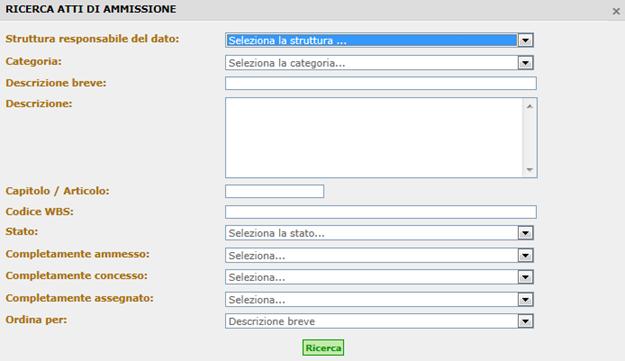
Task: Click the Descrizione scrollbar down arrow
Action: tap(529, 170)
